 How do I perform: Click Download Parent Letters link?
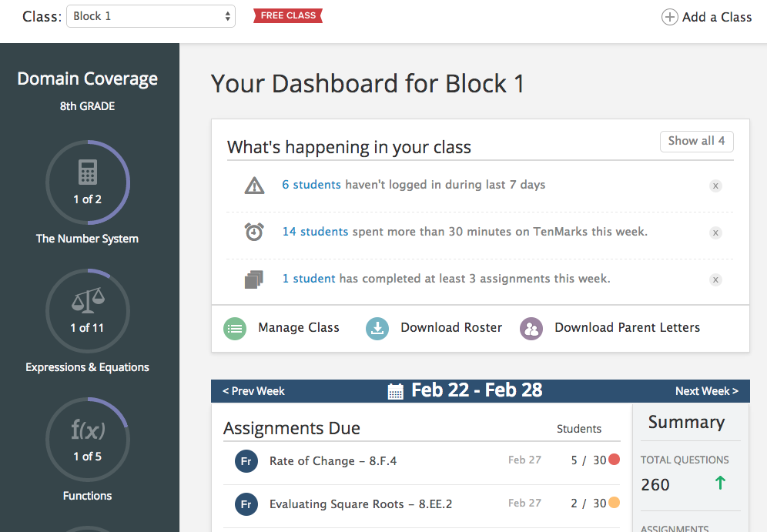(627, 328)
